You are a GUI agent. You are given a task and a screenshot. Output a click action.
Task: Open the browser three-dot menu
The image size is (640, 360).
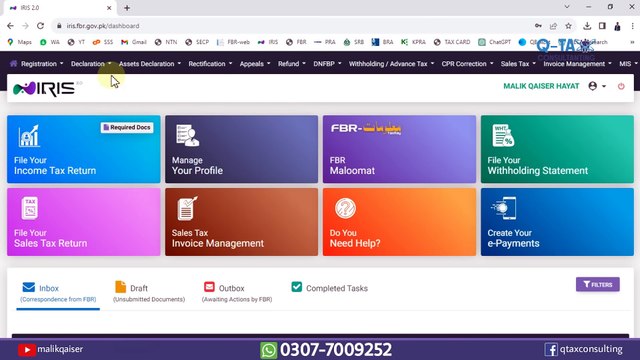(632, 26)
